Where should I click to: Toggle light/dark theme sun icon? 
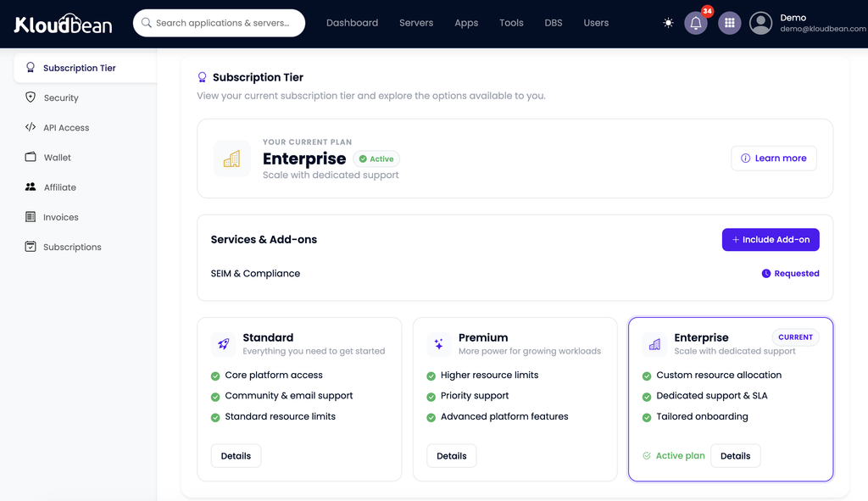(x=668, y=23)
